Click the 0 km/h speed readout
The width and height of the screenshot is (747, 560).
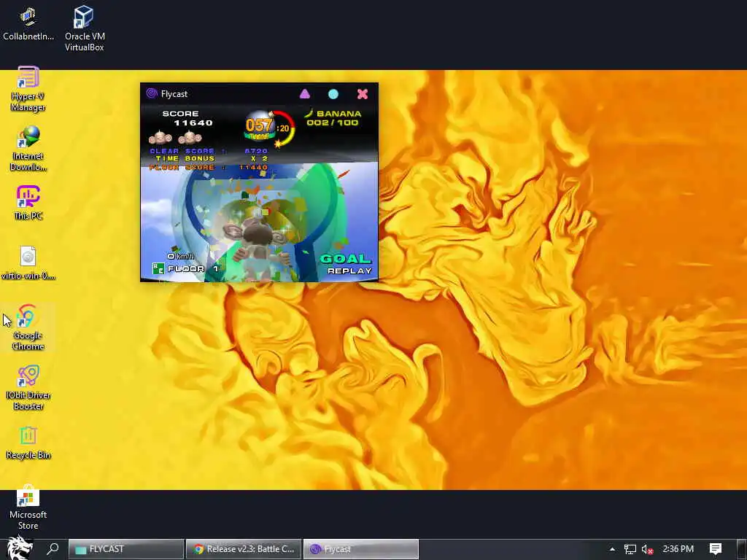coord(181,256)
